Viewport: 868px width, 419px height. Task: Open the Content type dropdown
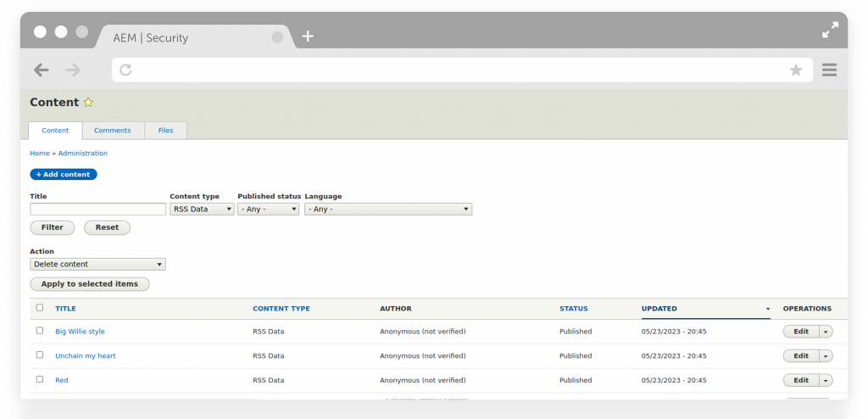point(202,209)
